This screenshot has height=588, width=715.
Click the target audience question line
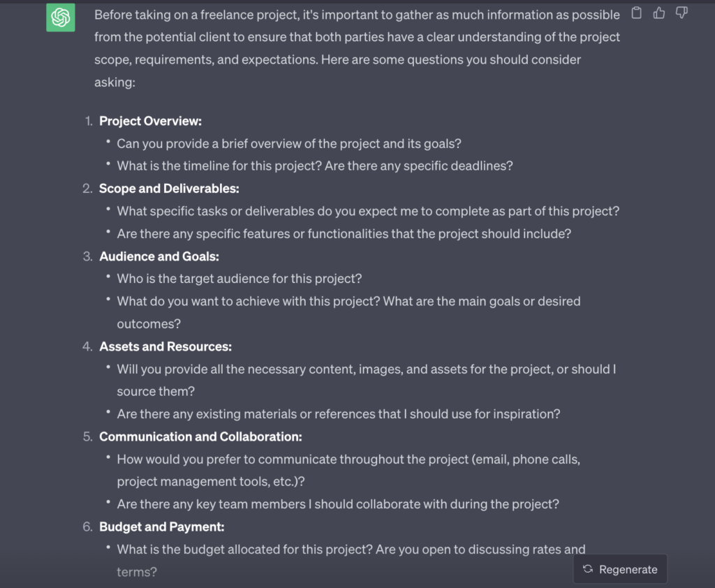[x=239, y=279]
